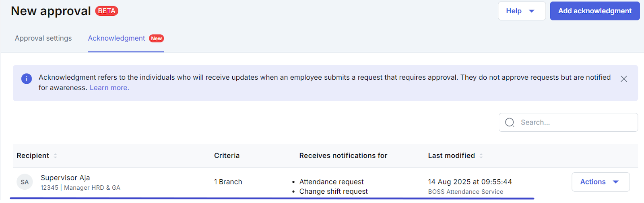
Task: Dismiss the acknowledgment info banner
Action: [x=623, y=79]
